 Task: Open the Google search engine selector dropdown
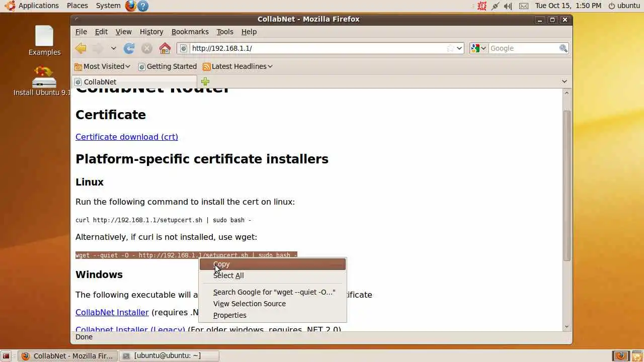[478, 48]
